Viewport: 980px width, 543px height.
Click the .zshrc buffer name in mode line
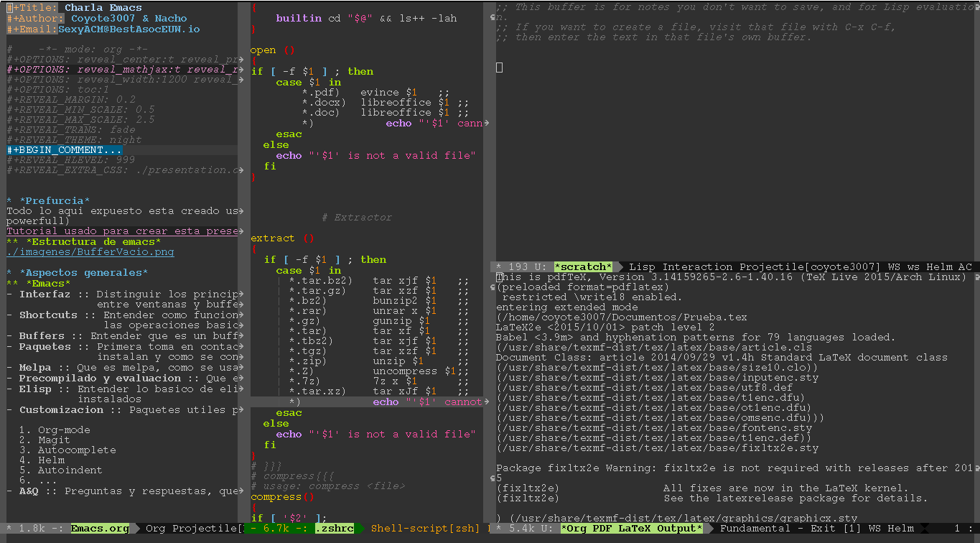pyautogui.click(x=335, y=529)
